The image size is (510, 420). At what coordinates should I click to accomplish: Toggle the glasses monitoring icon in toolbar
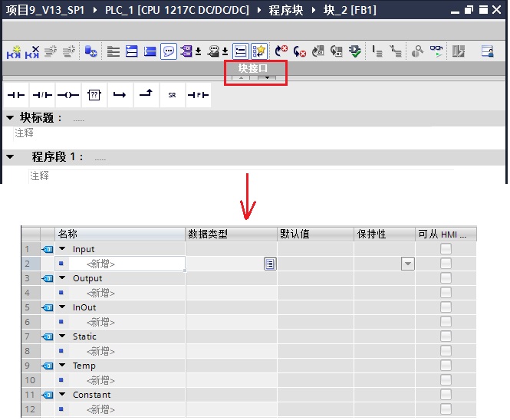pos(436,51)
